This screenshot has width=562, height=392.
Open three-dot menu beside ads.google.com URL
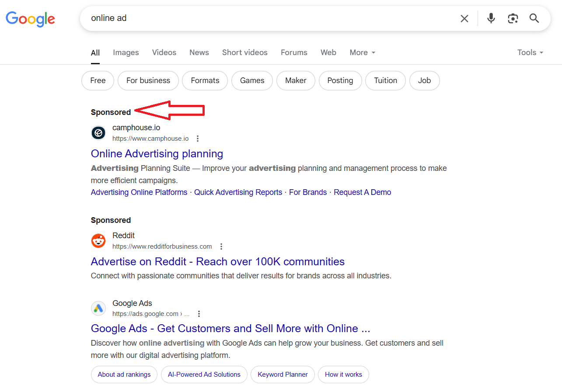[199, 314]
